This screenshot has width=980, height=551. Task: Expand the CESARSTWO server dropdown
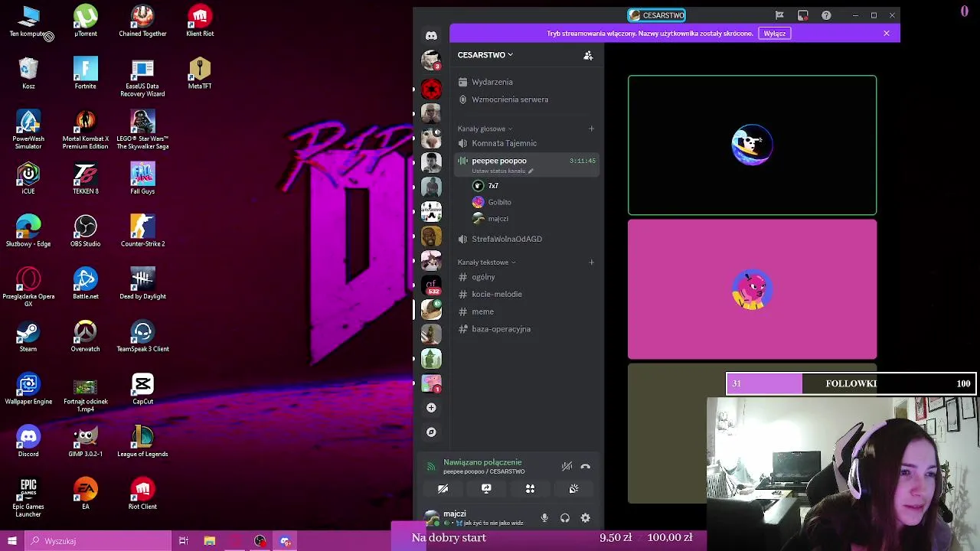pyautogui.click(x=485, y=55)
